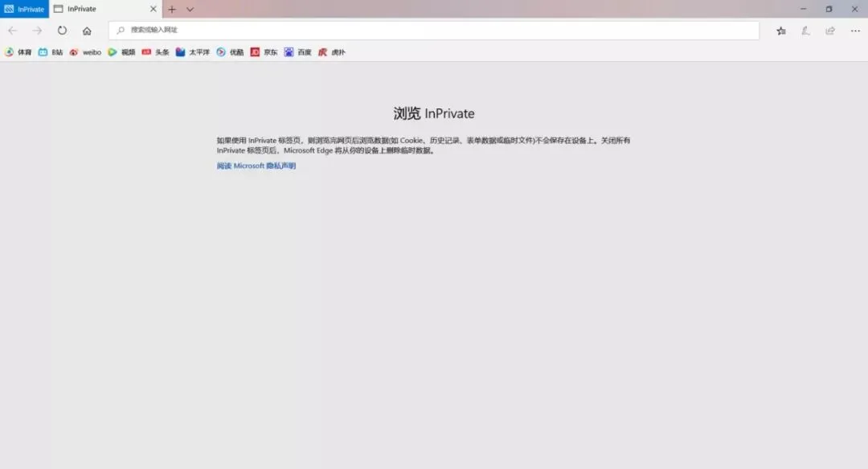The width and height of the screenshot is (868, 469).
Task: Open the 视频 favorite site
Action: 122,51
